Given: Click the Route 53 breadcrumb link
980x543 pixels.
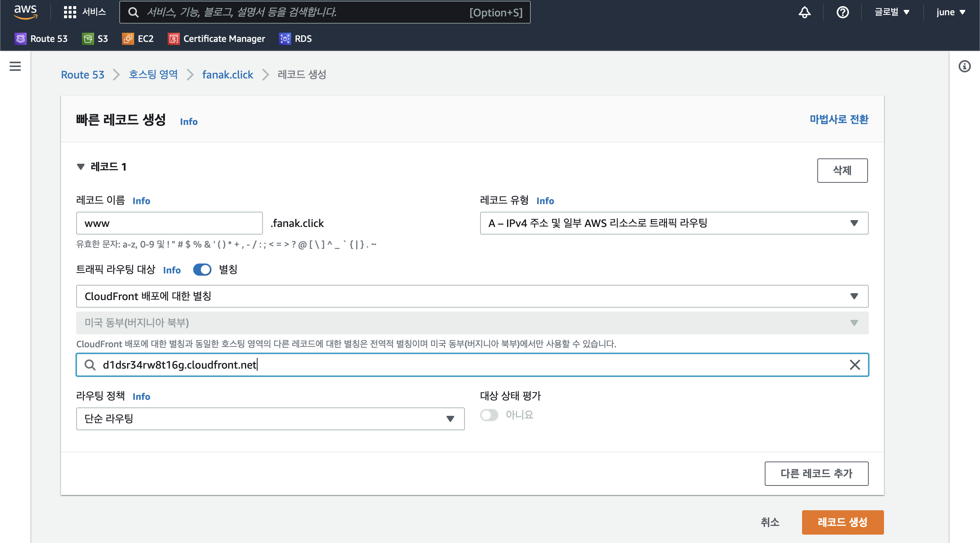Looking at the screenshot, I should (x=82, y=75).
